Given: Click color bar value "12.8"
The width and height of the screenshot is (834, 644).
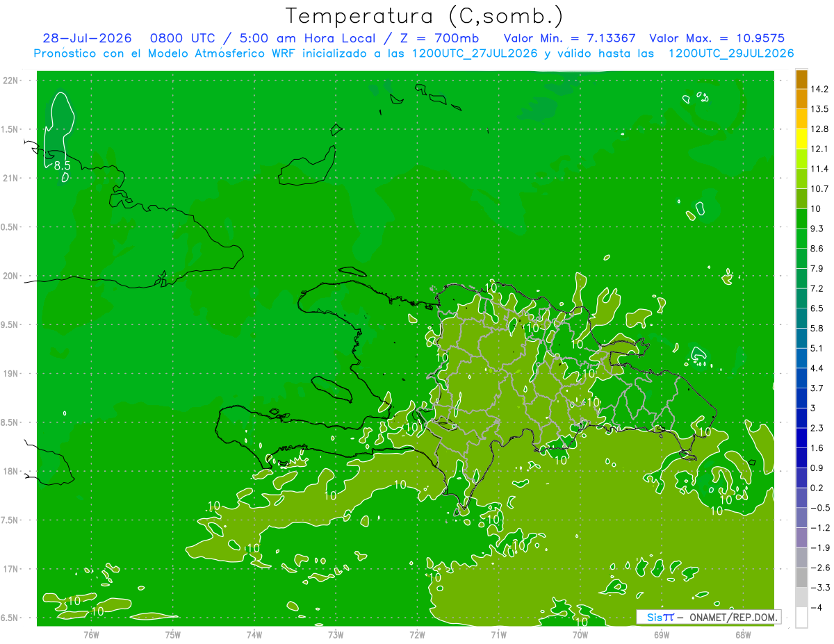Looking at the screenshot, I should pyautogui.click(x=819, y=129).
